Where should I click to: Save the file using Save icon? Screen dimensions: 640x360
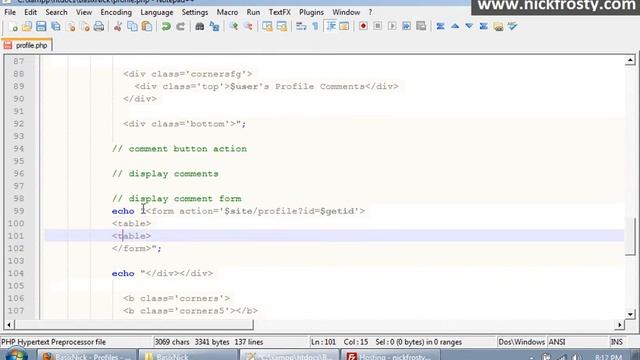pos(41,27)
